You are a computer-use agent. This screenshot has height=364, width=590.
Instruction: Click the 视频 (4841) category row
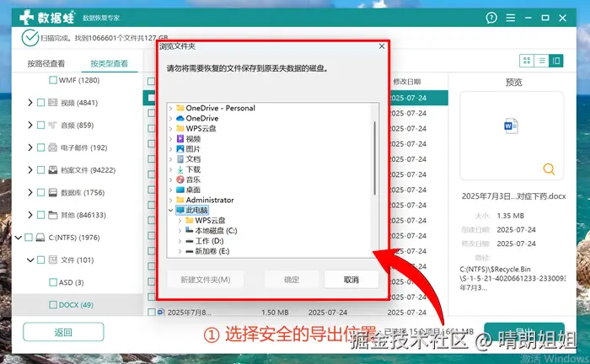tap(73, 103)
